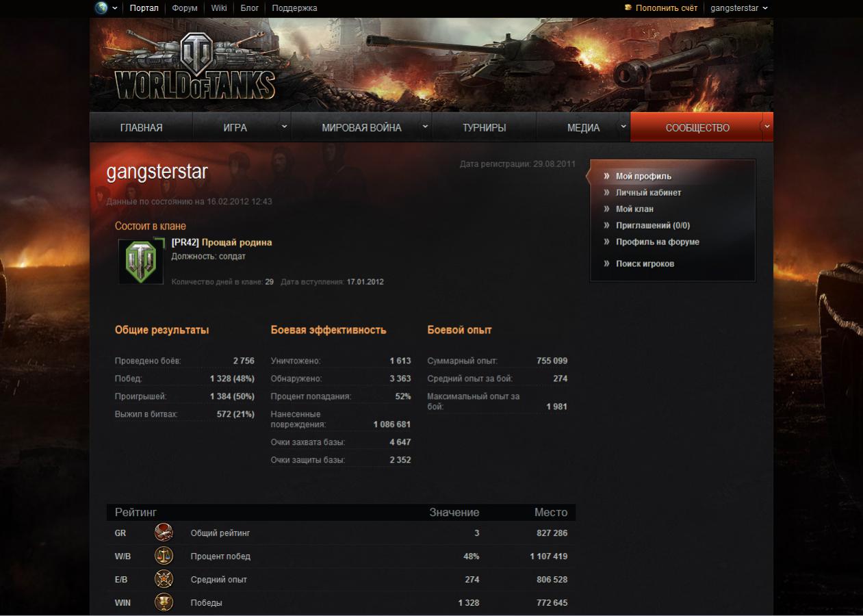Open the МЕДИА section
Viewport: 863px width, 616px height.
click(x=583, y=127)
